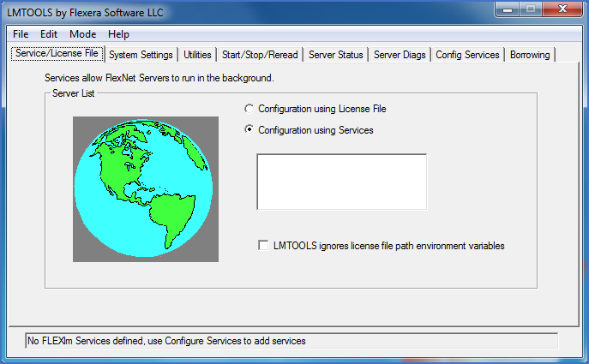Close the LMTOOLS window
The height and width of the screenshot is (364, 589).
tap(562, 9)
